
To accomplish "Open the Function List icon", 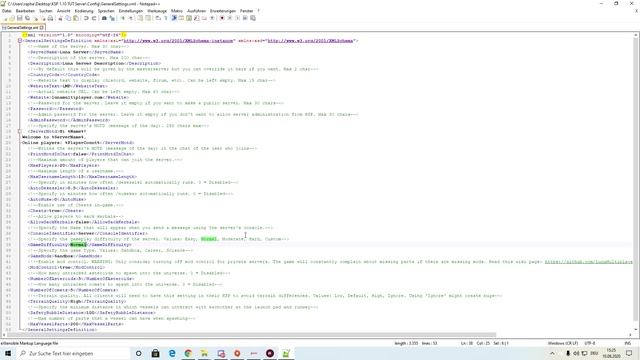I will click(197, 18).
